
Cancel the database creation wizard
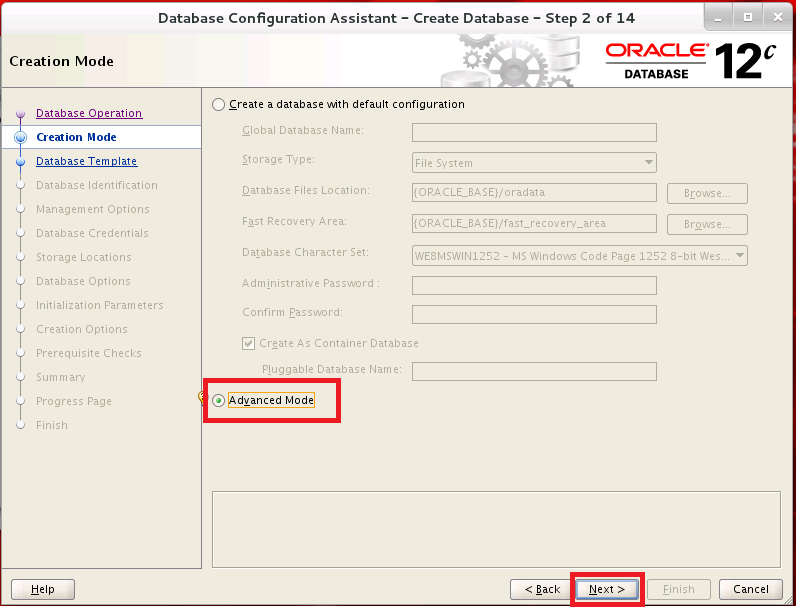[x=750, y=589]
